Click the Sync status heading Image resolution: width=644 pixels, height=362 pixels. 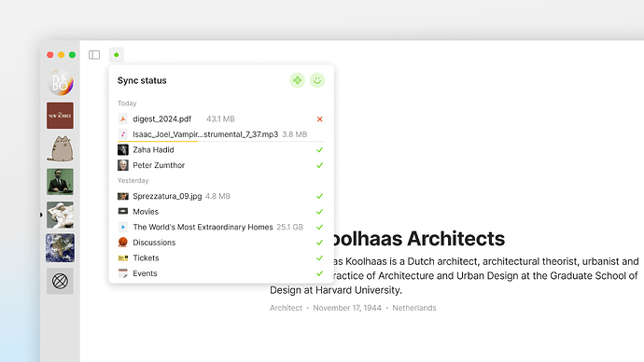pyautogui.click(x=142, y=80)
